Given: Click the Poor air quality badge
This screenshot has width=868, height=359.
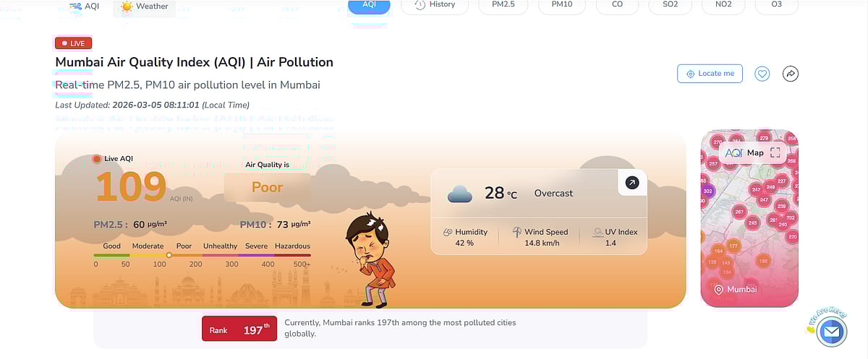Looking at the screenshot, I should pyautogui.click(x=267, y=187).
